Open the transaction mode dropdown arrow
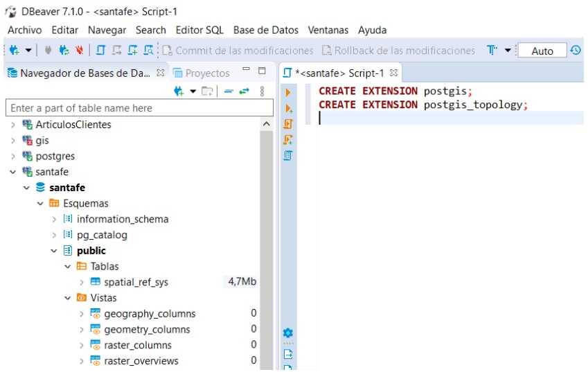The image size is (588, 372). [508, 51]
